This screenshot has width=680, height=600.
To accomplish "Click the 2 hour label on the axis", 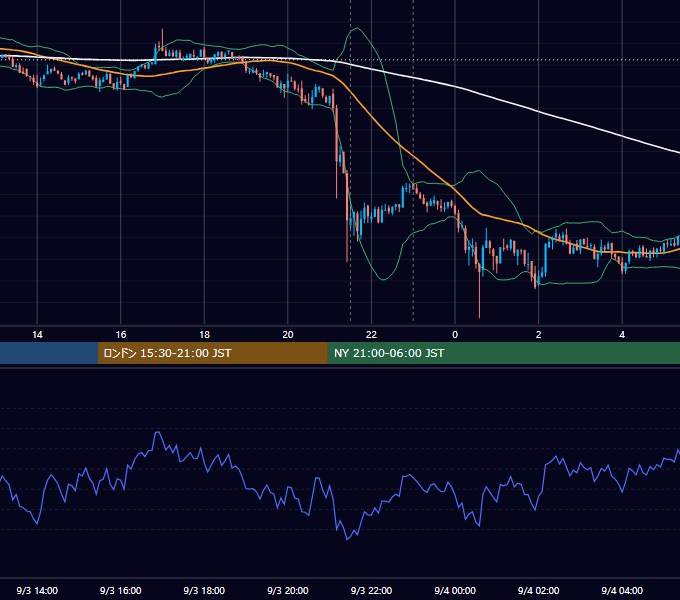I will point(539,335).
